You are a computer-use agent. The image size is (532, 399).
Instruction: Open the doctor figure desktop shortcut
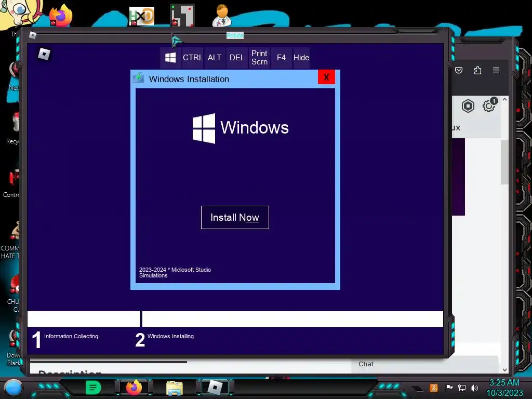click(x=222, y=15)
